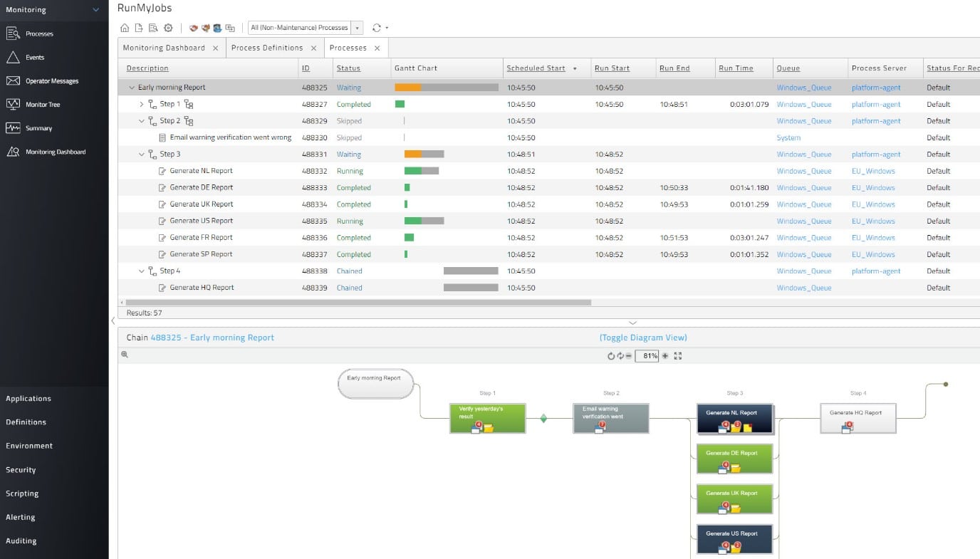Screen dimensions: 980x559
Task: Select the Generate FR Report row
Action: pos(548,238)
